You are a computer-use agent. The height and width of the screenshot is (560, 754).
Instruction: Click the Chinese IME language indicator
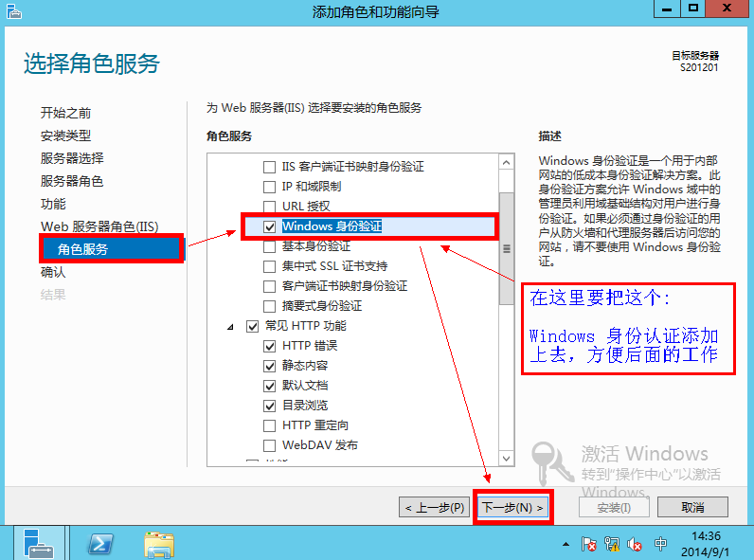(x=660, y=544)
